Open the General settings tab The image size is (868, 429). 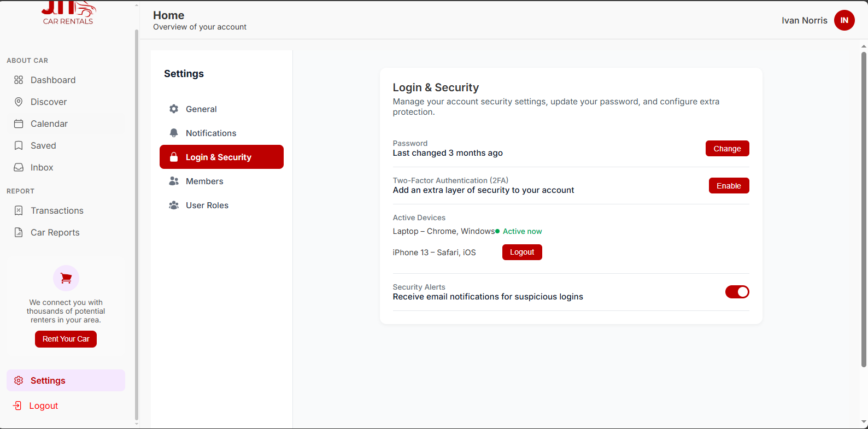221,109
